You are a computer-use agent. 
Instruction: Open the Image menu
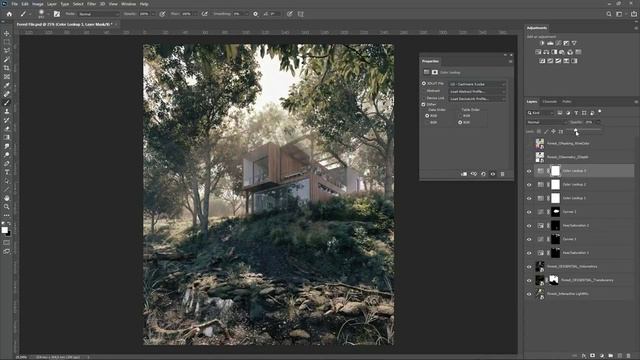(x=38, y=4)
